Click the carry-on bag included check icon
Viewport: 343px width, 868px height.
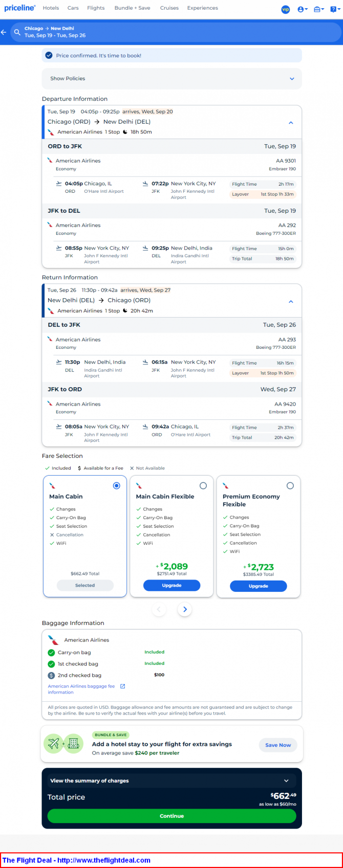[x=51, y=653]
